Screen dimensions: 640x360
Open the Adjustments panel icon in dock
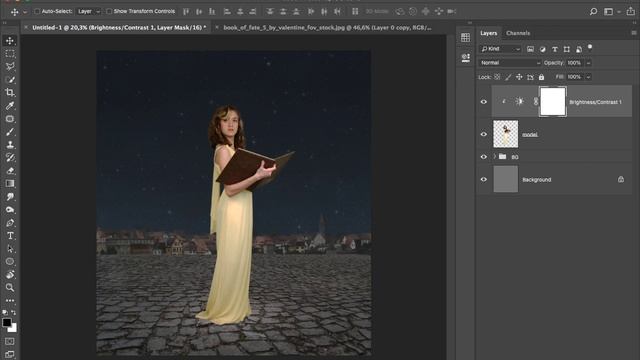click(465, 58)
